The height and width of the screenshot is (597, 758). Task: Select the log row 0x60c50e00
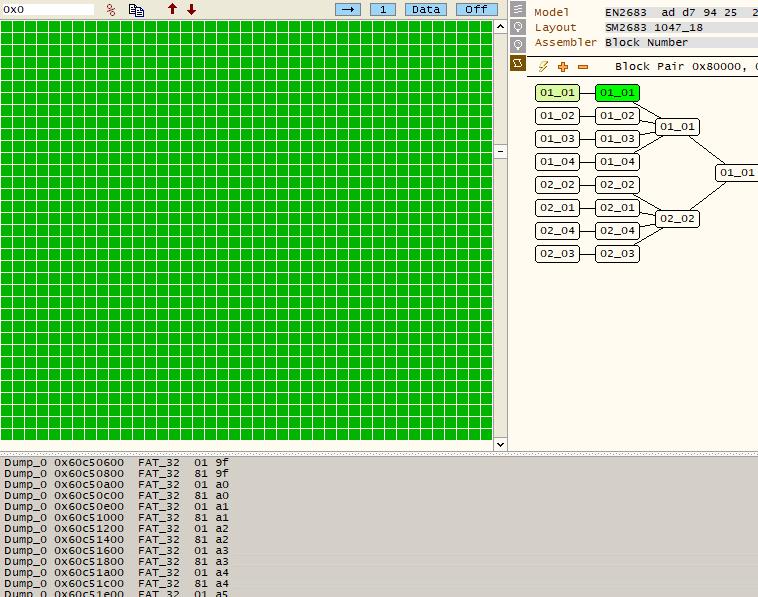point(116,507)
